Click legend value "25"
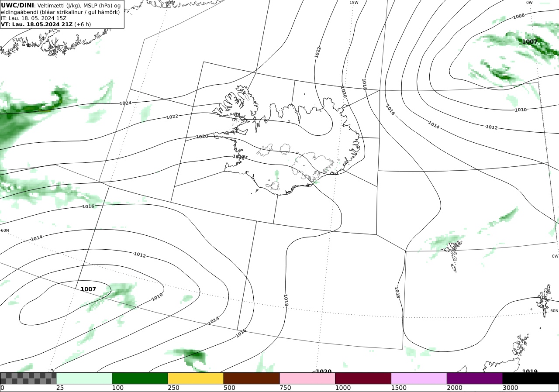 click(59, 388)
